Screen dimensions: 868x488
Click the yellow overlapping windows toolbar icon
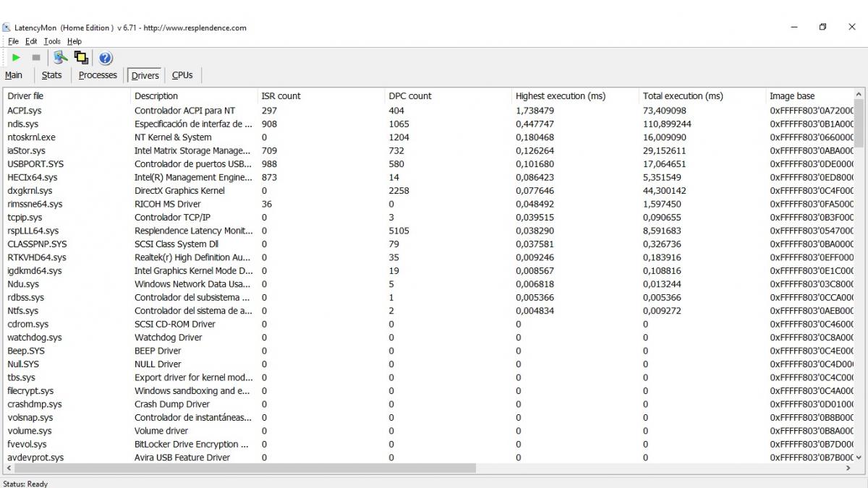click(x=81, y=58)
